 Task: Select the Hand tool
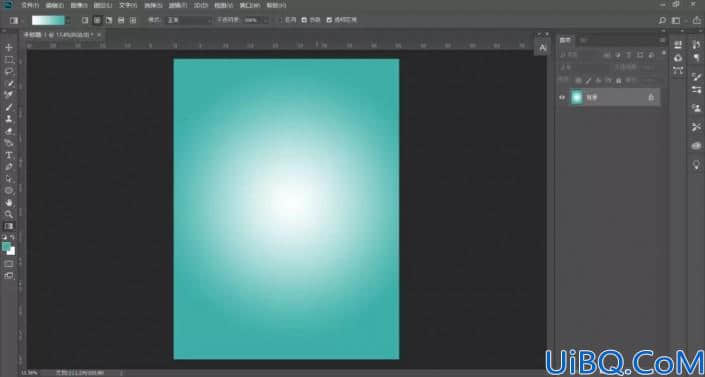(9, 202)
